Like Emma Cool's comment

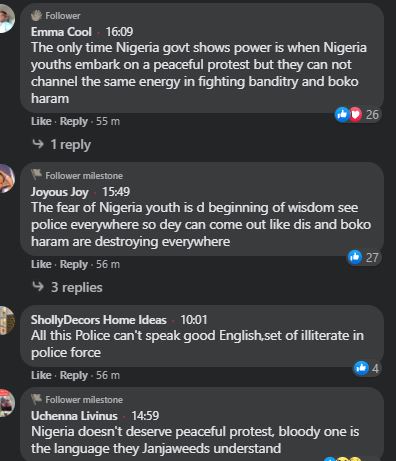(41, 121)
